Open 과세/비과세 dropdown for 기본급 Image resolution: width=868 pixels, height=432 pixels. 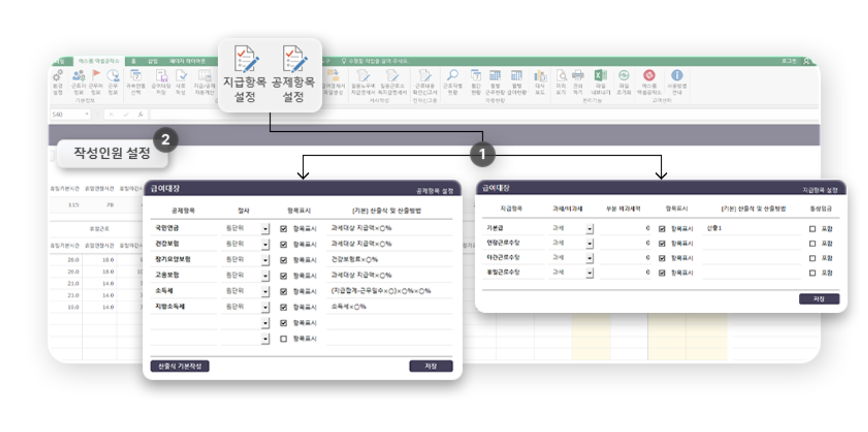(x=590, y=229)
